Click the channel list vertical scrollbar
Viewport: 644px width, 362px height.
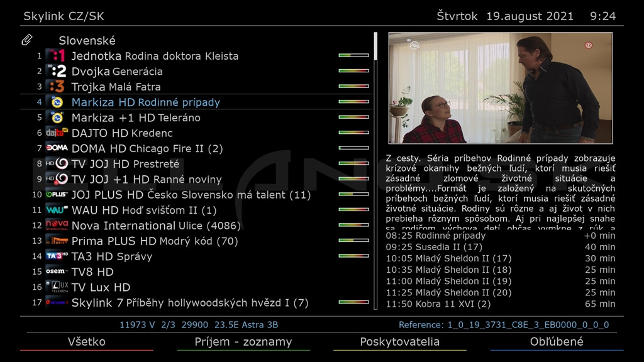pyautogui.click(x=376, y=171)
